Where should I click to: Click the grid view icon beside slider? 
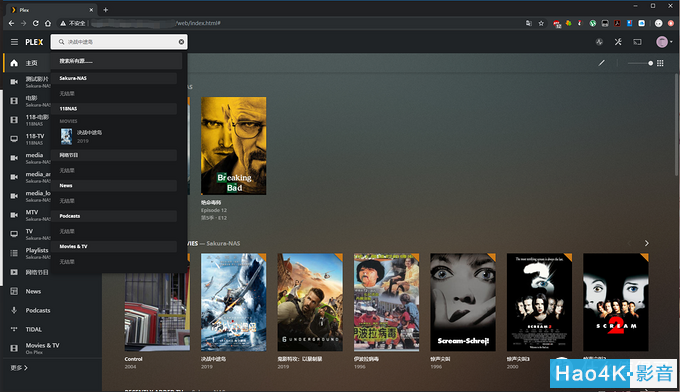(660, 63)
